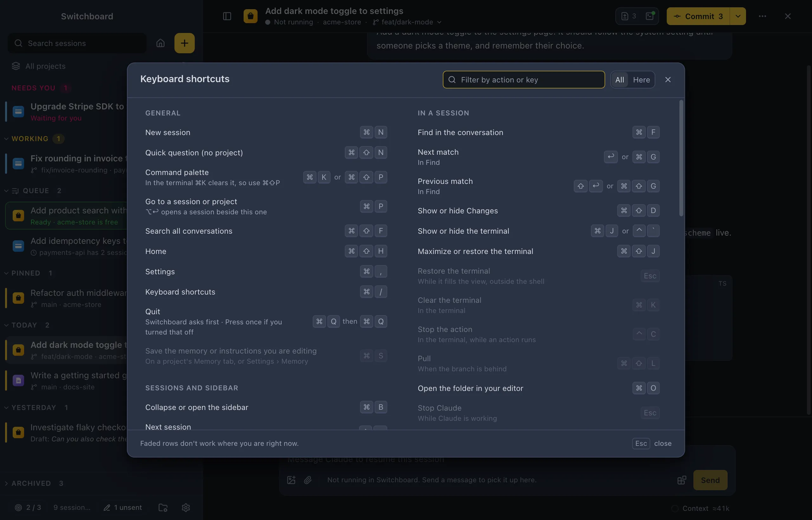
Task: Click the 1 unsent drafts indicator
Action: click(x=123, y=508)
